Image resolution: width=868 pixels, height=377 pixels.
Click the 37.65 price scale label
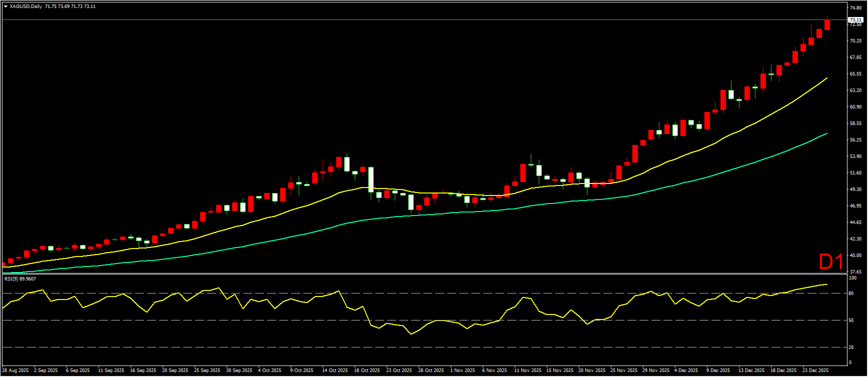point(855,272)
